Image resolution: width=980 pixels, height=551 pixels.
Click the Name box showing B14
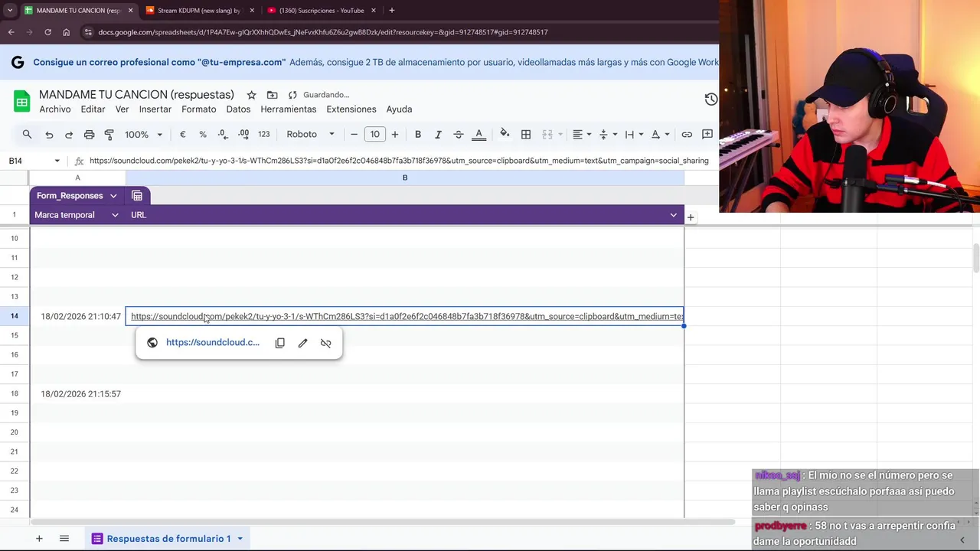coord(34,161)
